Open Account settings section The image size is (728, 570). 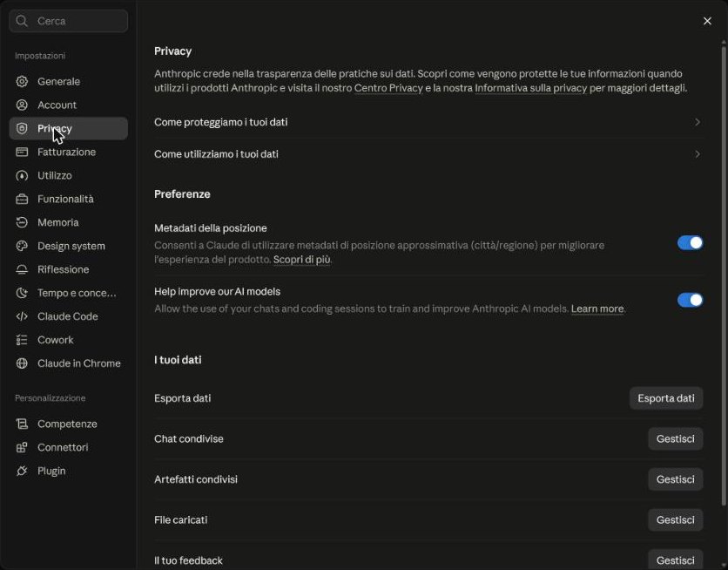[68, 105]
